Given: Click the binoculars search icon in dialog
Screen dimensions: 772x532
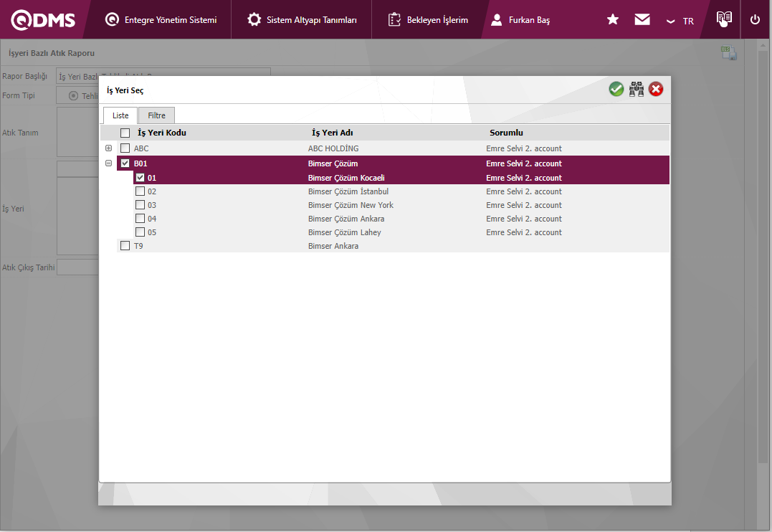Looking at the screenshot, I should pos(636,89).
